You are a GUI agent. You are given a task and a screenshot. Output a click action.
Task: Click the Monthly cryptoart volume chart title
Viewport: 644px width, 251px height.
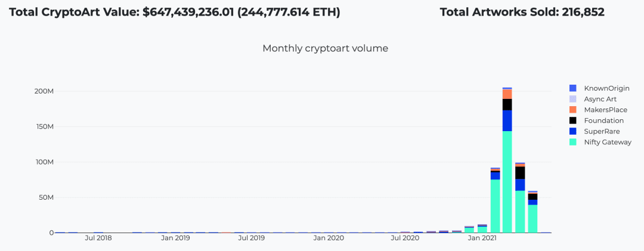tap(326, 48)
